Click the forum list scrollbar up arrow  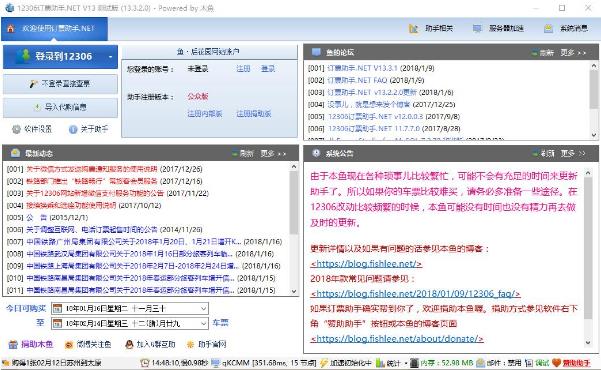click(x=594, y=66)
